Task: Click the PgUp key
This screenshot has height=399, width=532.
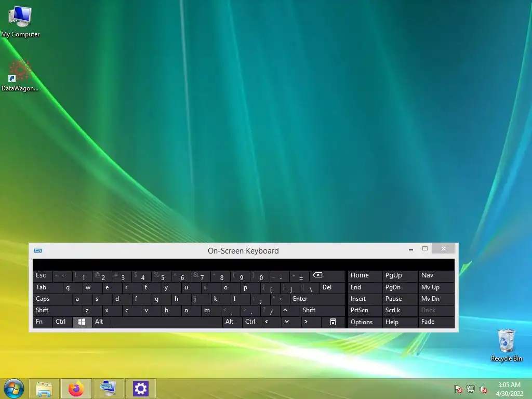Action: (400, 276)
